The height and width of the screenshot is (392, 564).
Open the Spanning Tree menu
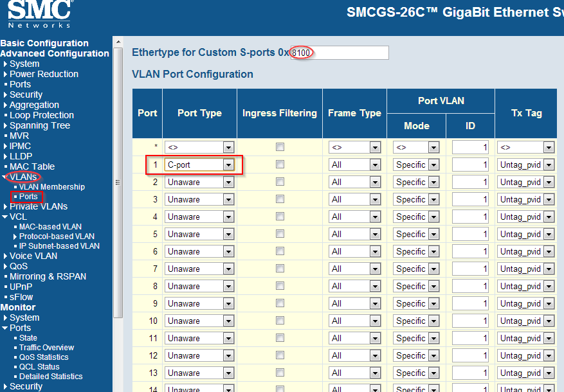(x=39, y=125)
